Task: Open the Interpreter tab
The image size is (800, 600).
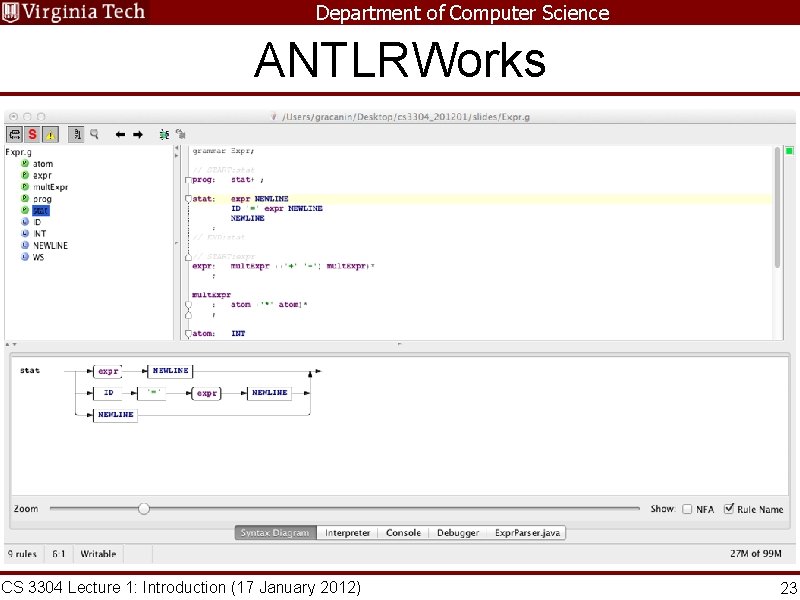Action: pos(347,533)
